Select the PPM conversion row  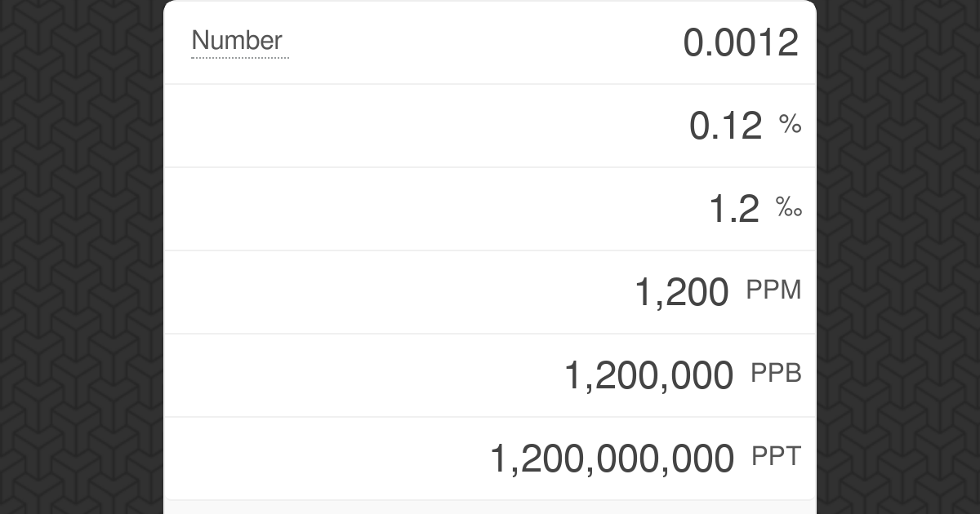coord(490,290)
